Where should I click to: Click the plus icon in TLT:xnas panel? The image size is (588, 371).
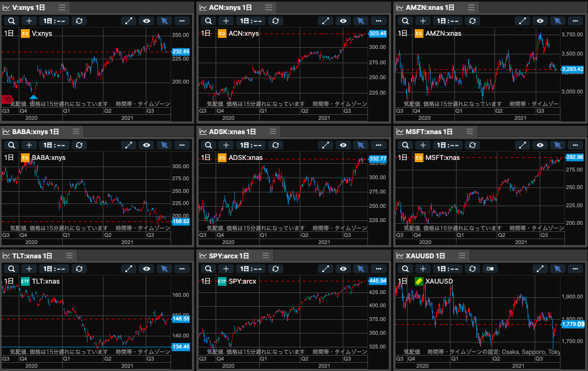click(29, 269)
